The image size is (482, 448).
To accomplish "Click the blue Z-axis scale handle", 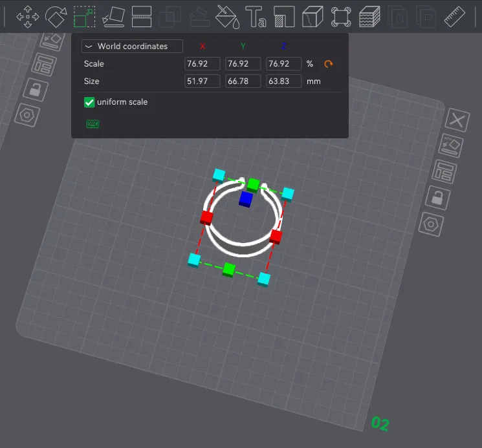I will pos(245,199).
